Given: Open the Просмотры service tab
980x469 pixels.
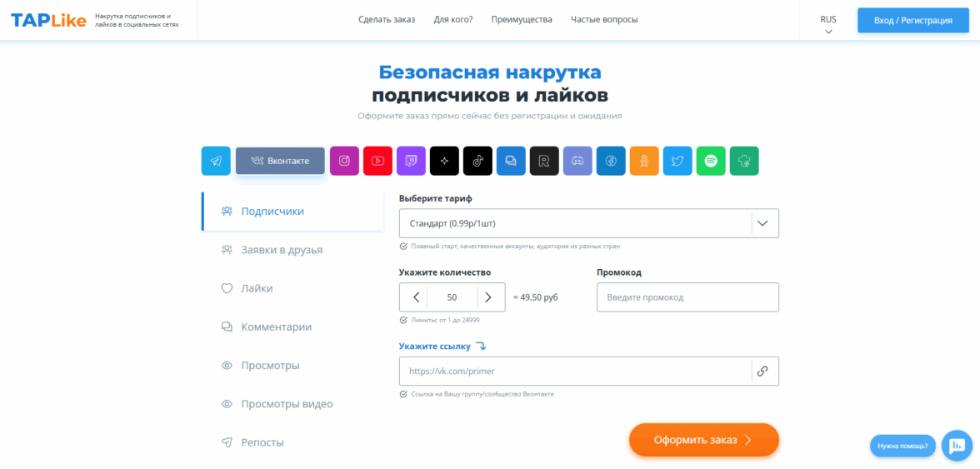Looking at the screenshot, I should 292,366.
